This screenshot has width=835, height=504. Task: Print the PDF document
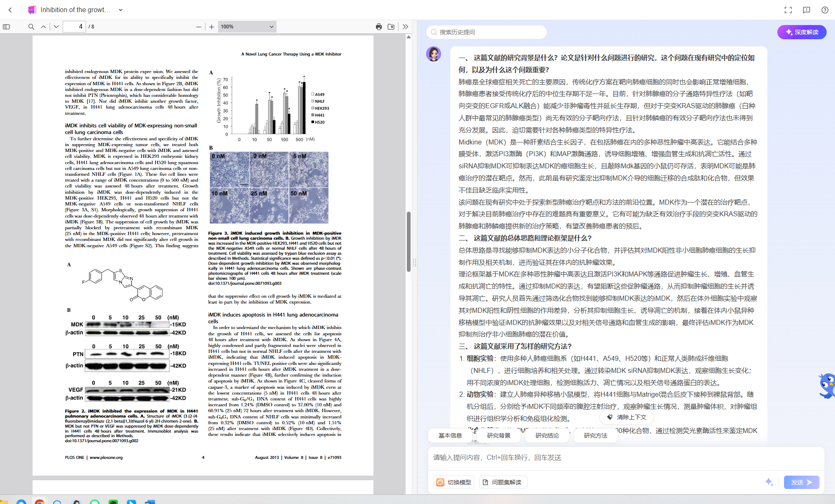[x=379, y=27]
